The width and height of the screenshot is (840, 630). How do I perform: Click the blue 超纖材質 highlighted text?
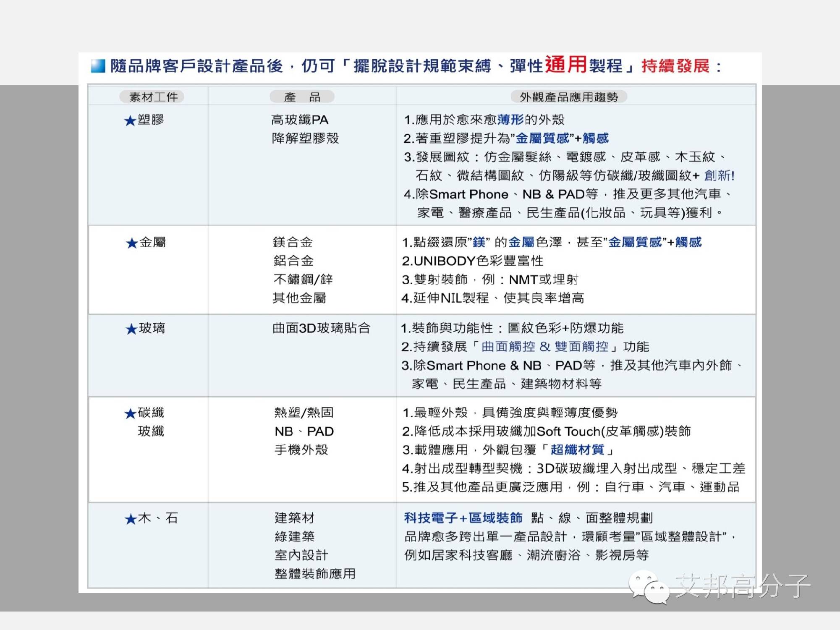point(577,450)
